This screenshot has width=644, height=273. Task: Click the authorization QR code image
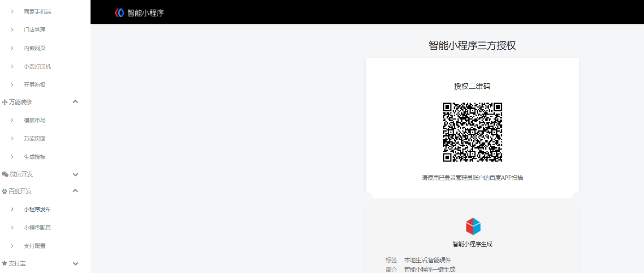click(472, 132)
